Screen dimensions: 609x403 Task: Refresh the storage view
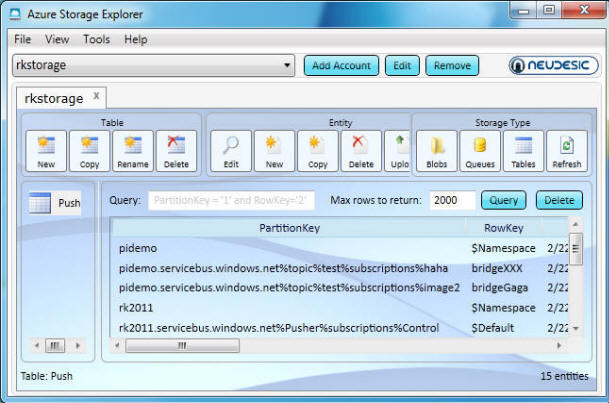tap(567, 151)
